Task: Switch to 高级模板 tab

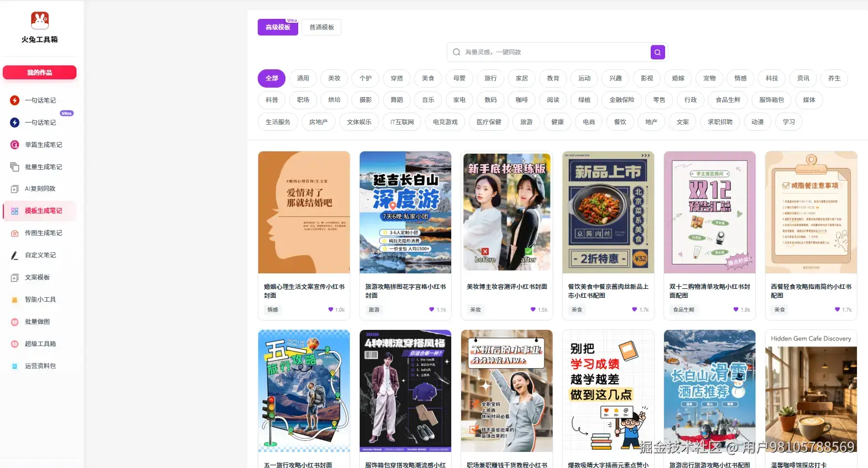Action: pyautogui.click(x=278, y=27)
